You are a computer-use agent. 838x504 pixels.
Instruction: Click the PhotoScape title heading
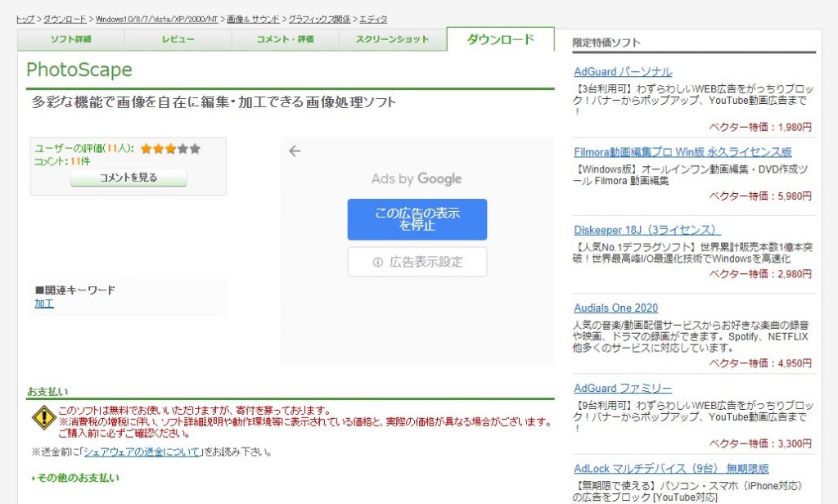[79, 70]
